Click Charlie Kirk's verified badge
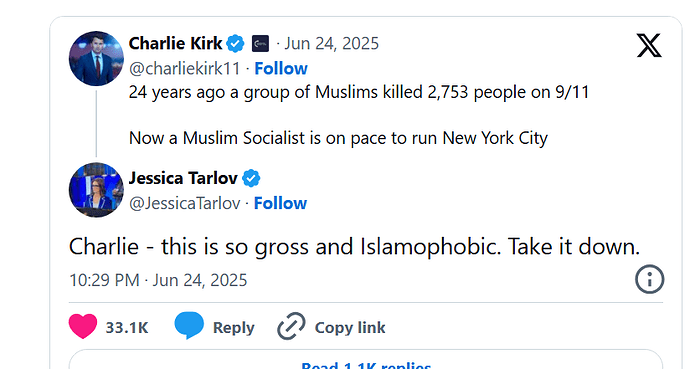Image resolution: width=690 pixels, height=369 pixels. click(x=235, y=44)
